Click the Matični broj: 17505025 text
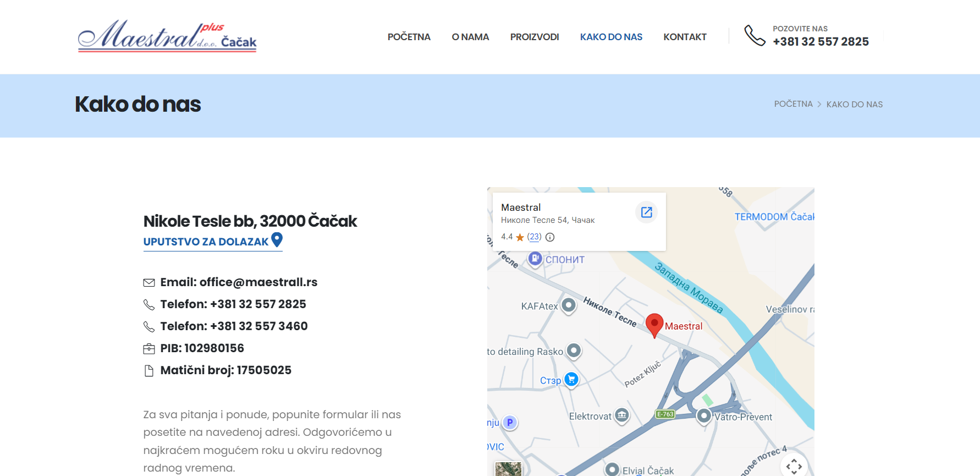Image resolution: width=980 pixels, height=476 pixels. coord(225,370)
